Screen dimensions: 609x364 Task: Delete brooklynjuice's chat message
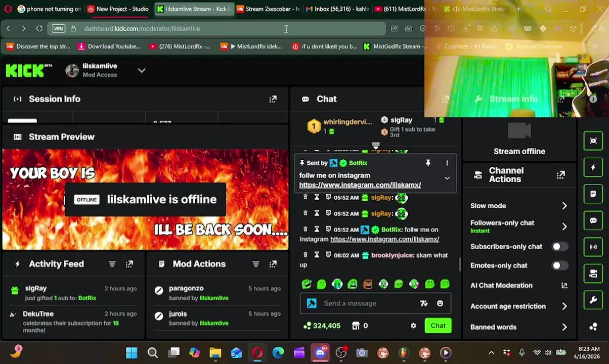pos(305,255)
